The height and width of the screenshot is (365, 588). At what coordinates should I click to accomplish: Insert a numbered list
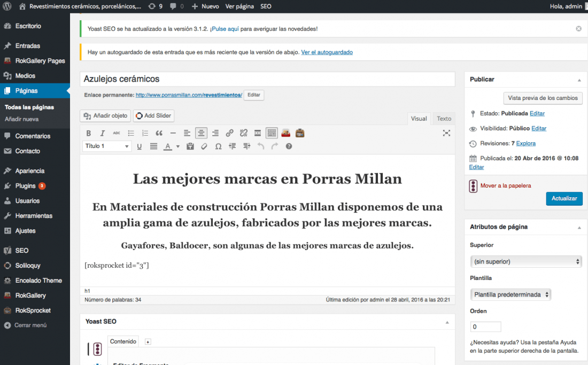point(145,133)
